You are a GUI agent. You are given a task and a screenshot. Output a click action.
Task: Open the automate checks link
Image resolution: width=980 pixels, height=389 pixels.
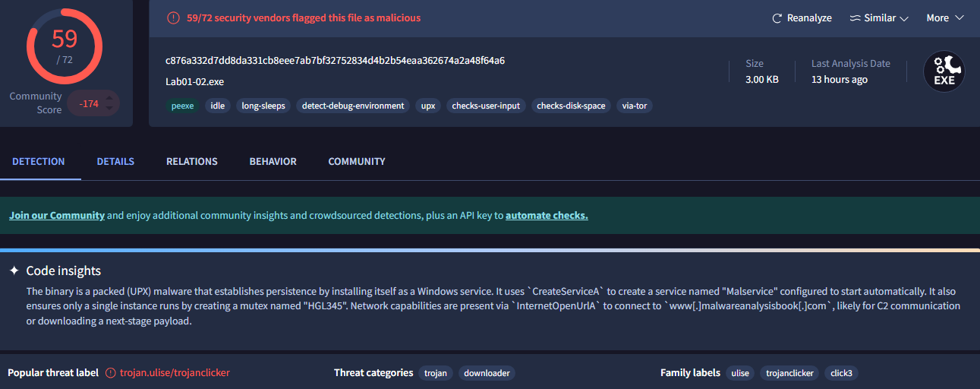[547, 215]
